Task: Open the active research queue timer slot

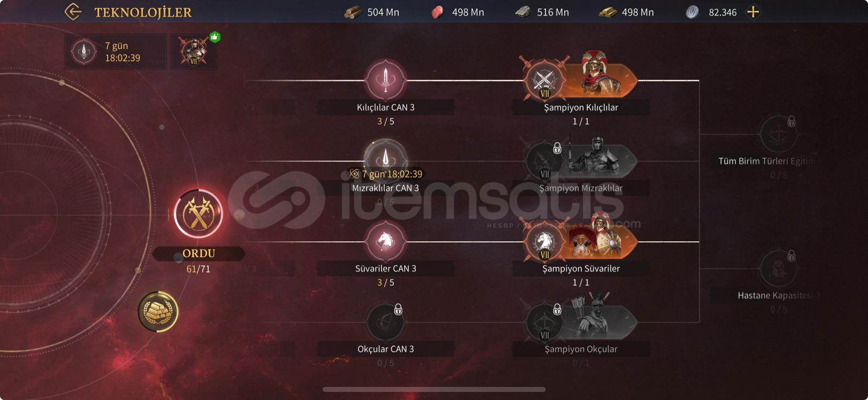Action: tap(115, 51)
